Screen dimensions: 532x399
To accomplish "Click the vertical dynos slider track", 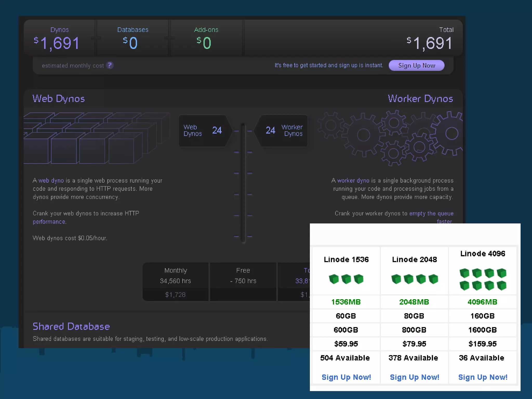I will point(243,183).
